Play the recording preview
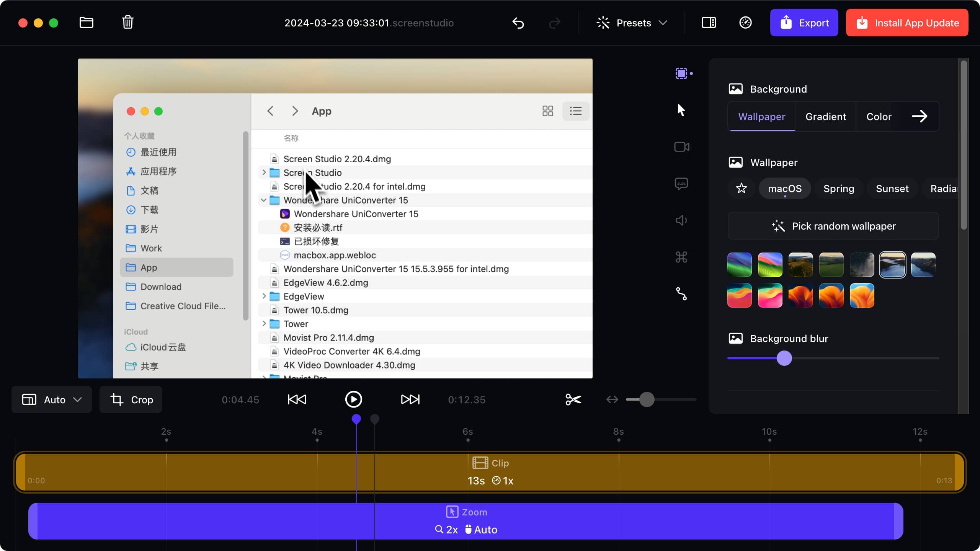Screen dimensions: 980x551 tap(353, 399)
